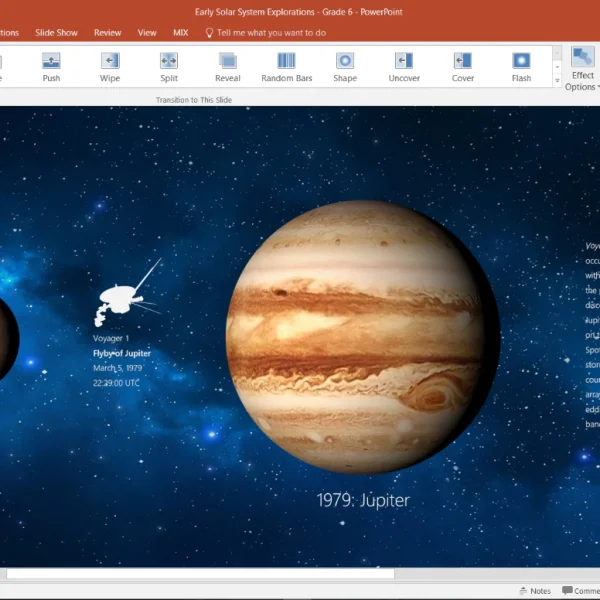Apply the Cover transition
Image resolution: width=600 pixels, height=600 pixels.
click(463, 67)
